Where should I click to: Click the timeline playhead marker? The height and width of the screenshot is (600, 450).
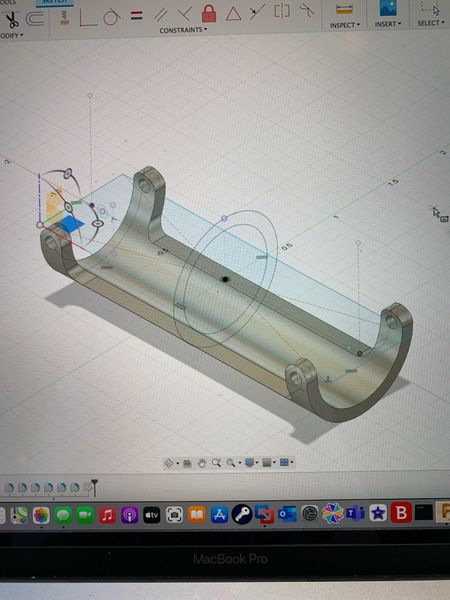click(x=95, y=488)
